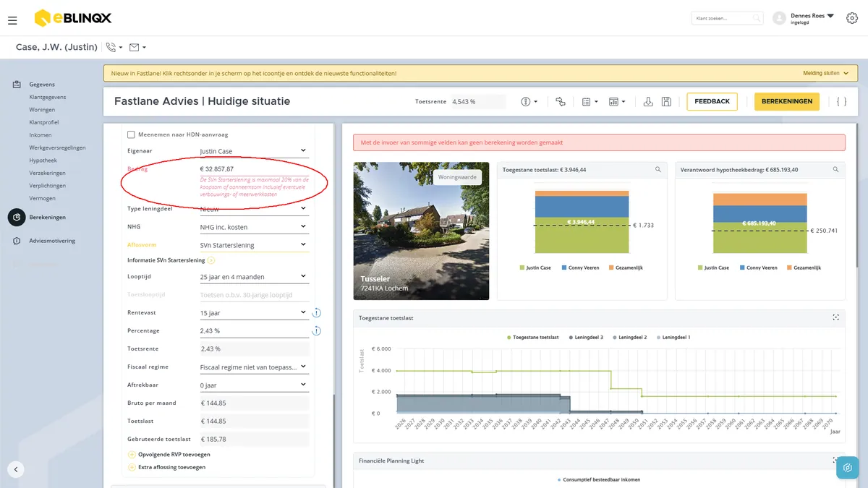Click the info icon next to Percentage

click(x=316, y=331)
